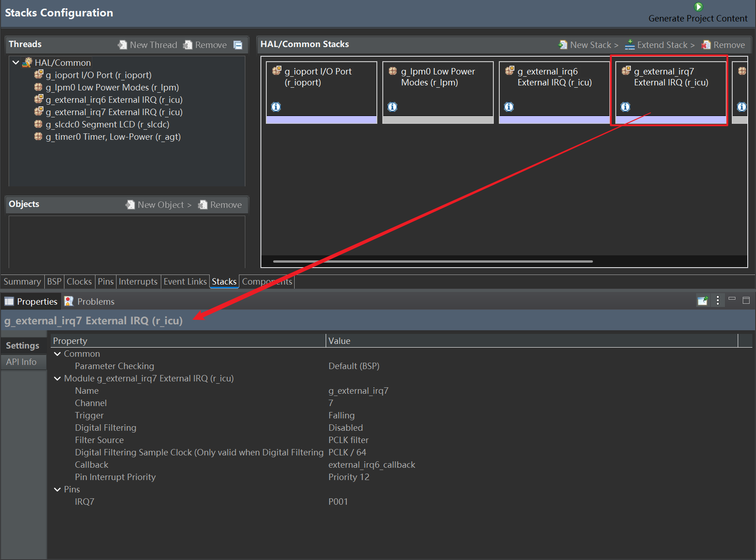This screenshot has height=560, width=756.
Task: Collapse the HAL/Common tree node
Action: pos(16,63)
